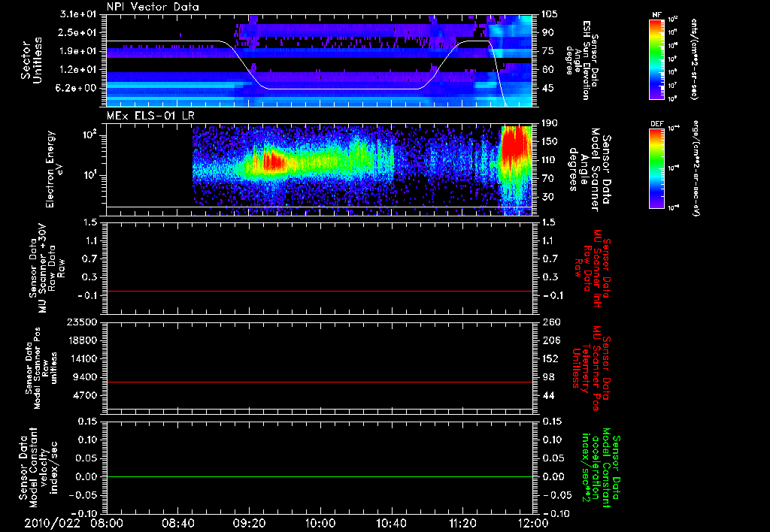This screenshot has height=532, width=770.
Task: Click the white sun elevation curve in NPI panel
Action: point(344,89)
